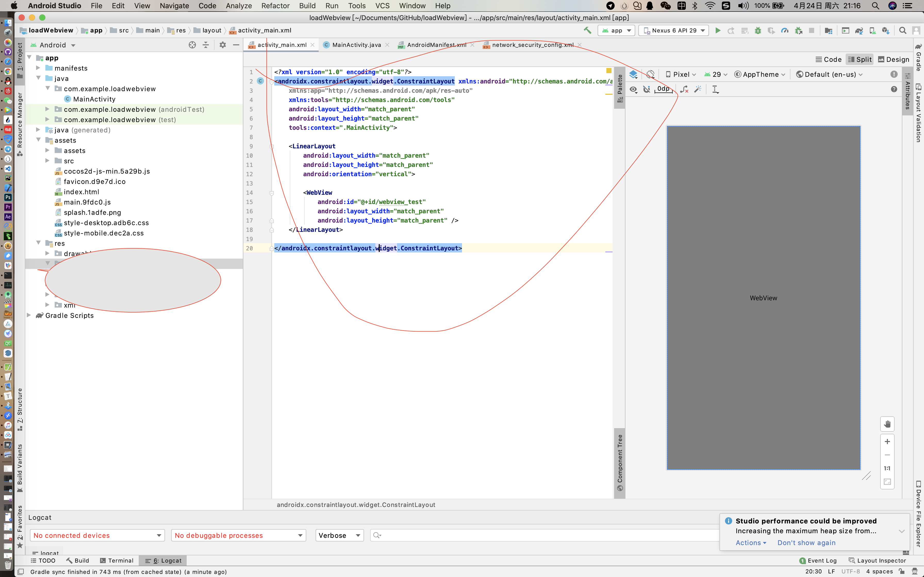Expand the Gradle Scripts tree node
924x577 pixels.
[x=29, y=315]
